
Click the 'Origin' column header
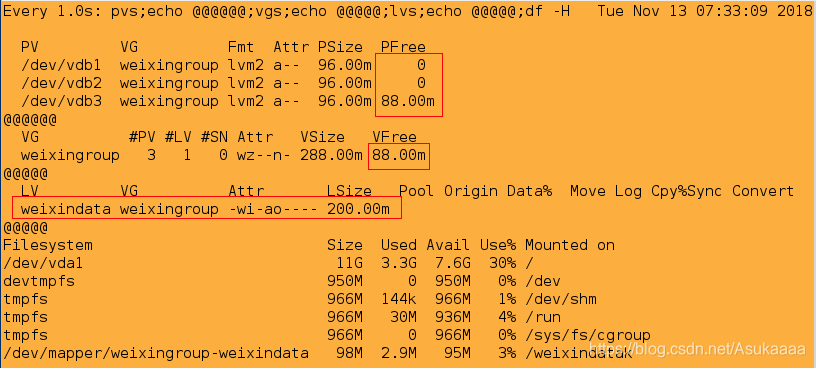tap(471, 192)
